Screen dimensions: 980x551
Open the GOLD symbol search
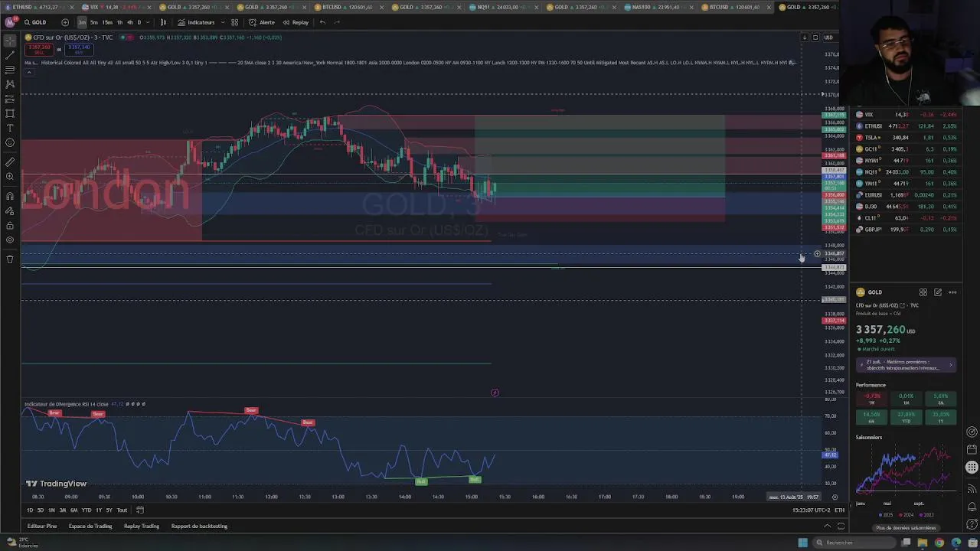(35, 22)
